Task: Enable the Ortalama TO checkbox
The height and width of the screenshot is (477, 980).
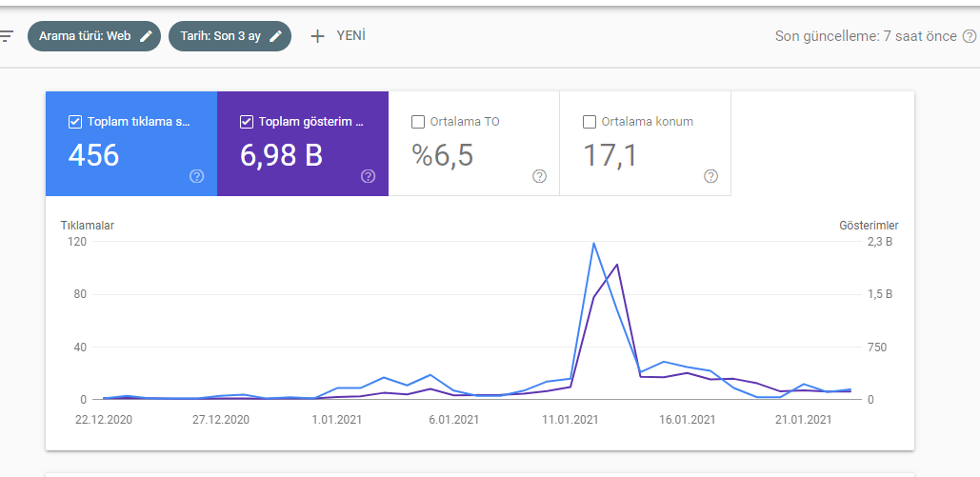Action: (x=418, y=122)
